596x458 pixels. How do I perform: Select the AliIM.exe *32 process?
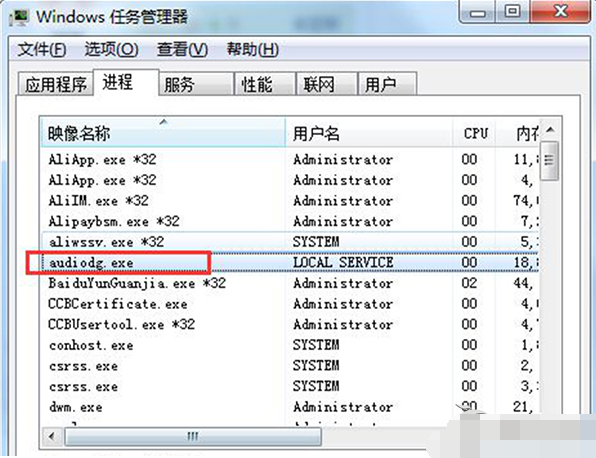pyautogui.click(x=290, y=200)
